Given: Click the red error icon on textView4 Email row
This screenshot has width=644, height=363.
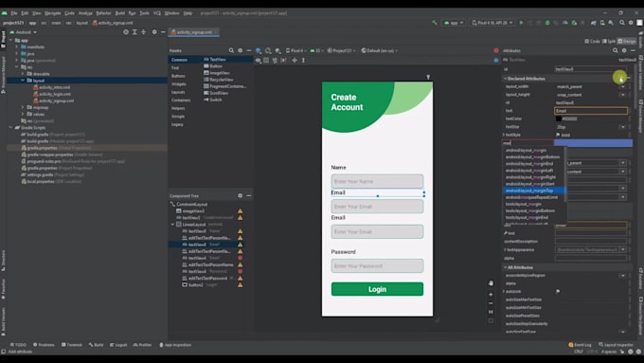Looking at the screenshot, I should coord(241,258).
